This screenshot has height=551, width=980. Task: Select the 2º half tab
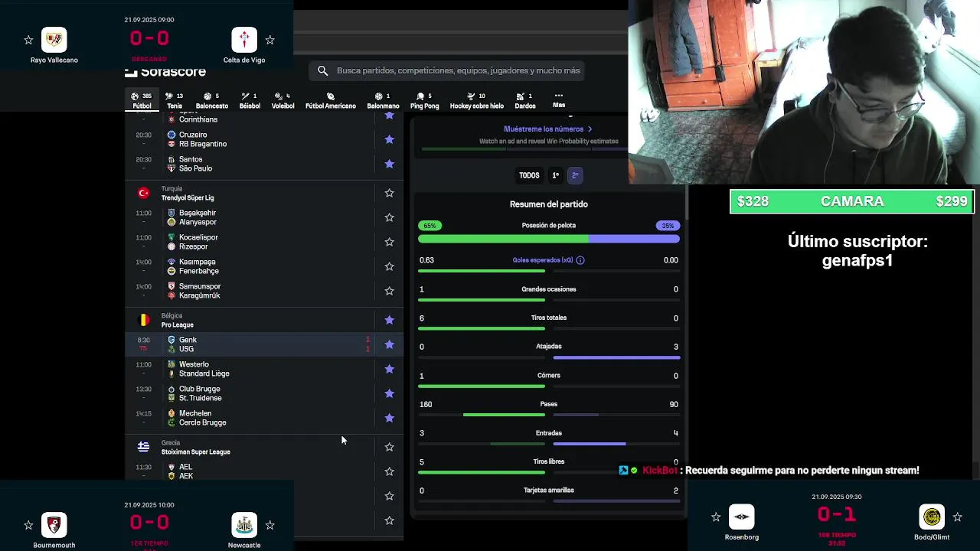[x=575, y=175]
